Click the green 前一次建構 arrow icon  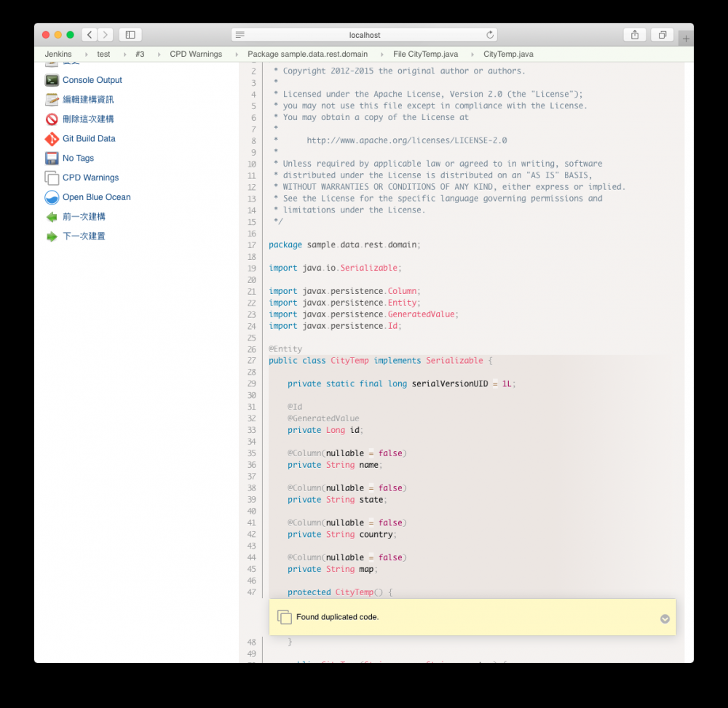52,216
